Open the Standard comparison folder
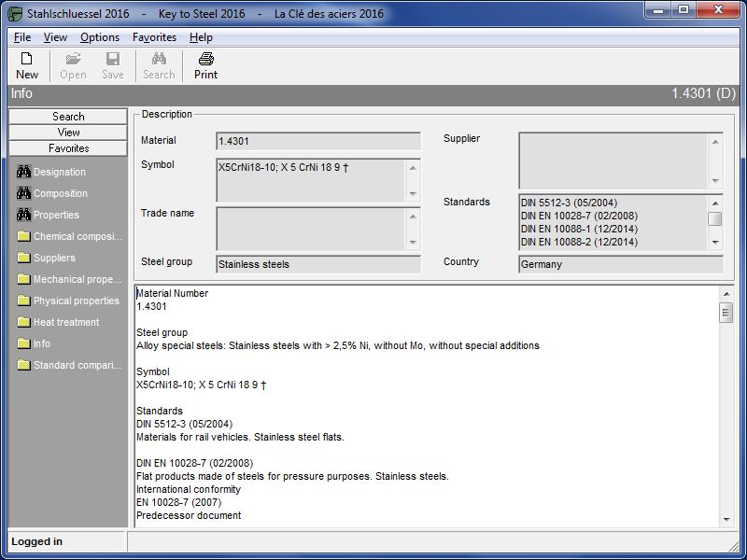This screenshot has width=747, height=560. coord(78,365)
